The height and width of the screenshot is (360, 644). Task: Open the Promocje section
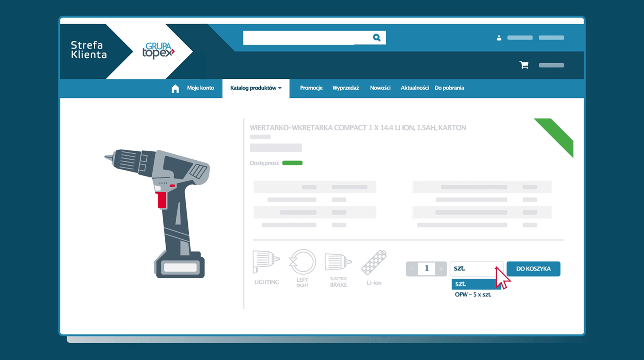coord(311,88)
